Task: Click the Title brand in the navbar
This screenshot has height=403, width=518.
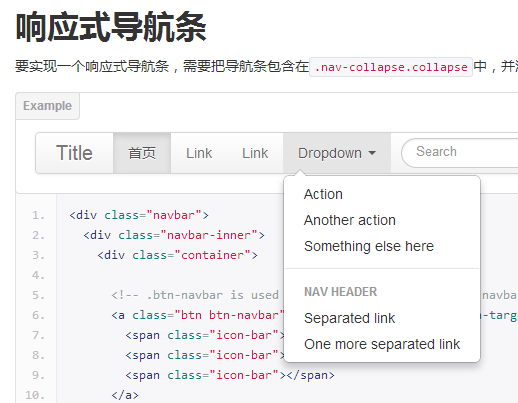Action: [x=74, y=153]
